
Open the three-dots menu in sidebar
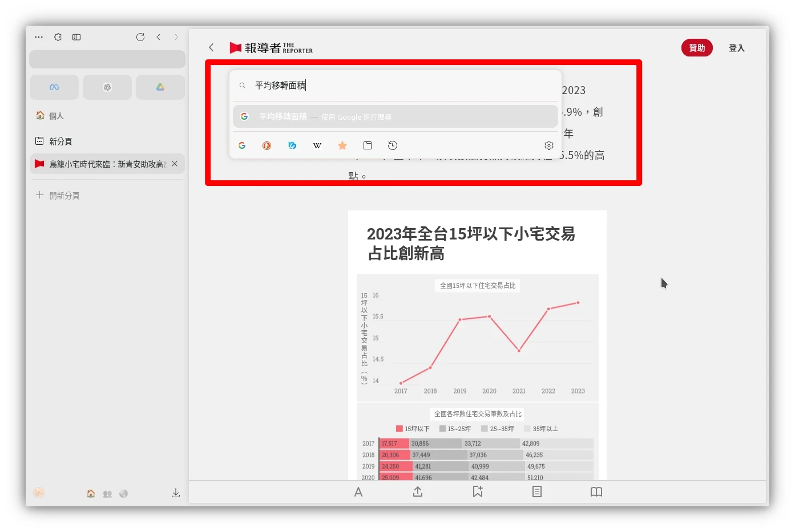39,37
